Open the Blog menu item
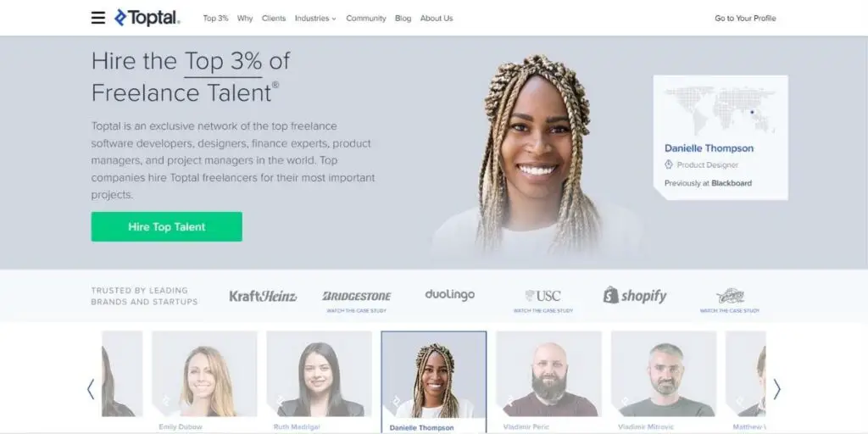Screen dimensions: 868x434 tap(403, 19)
